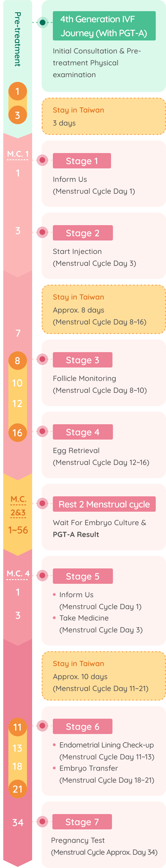166x868 pixels.
Task: Click the pink dot marker beside Stage 7
Action: coord(42,821)
